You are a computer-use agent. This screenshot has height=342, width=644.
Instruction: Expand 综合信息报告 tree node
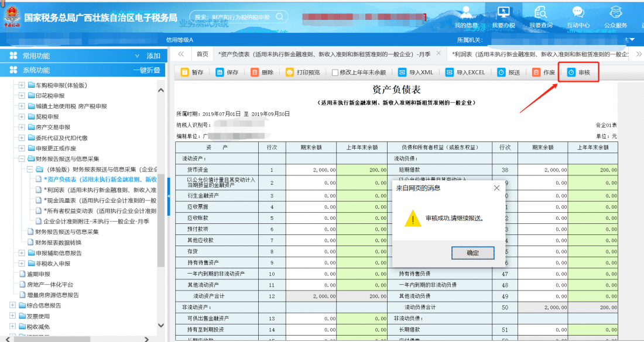12,306
